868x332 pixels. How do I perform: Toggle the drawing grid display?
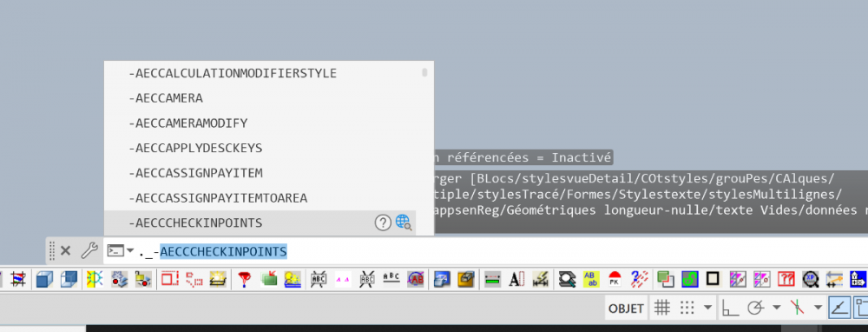[x=662, y=308]
